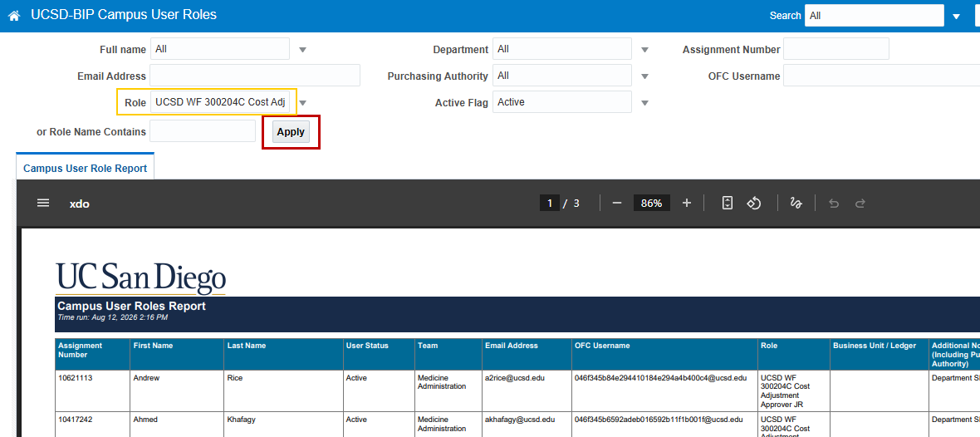Expand the Purchasing Authority dropdown arrow
Viewport: 980px width, 437px height.
pos(645,76)
